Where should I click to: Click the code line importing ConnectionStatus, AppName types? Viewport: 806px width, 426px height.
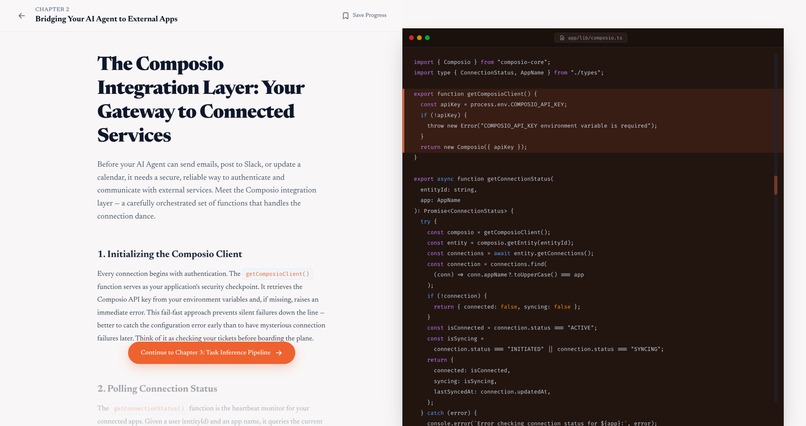point(508,73)
